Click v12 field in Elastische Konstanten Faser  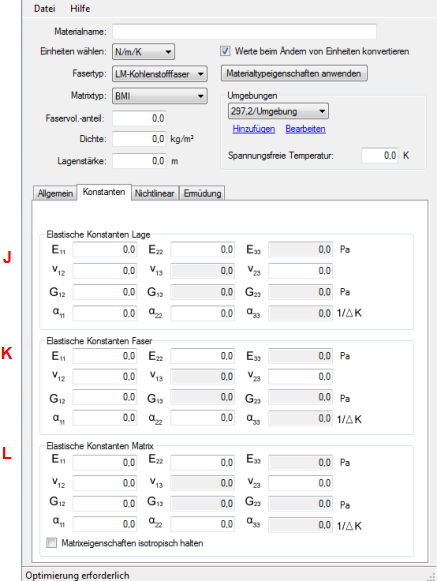pos(105,377)
